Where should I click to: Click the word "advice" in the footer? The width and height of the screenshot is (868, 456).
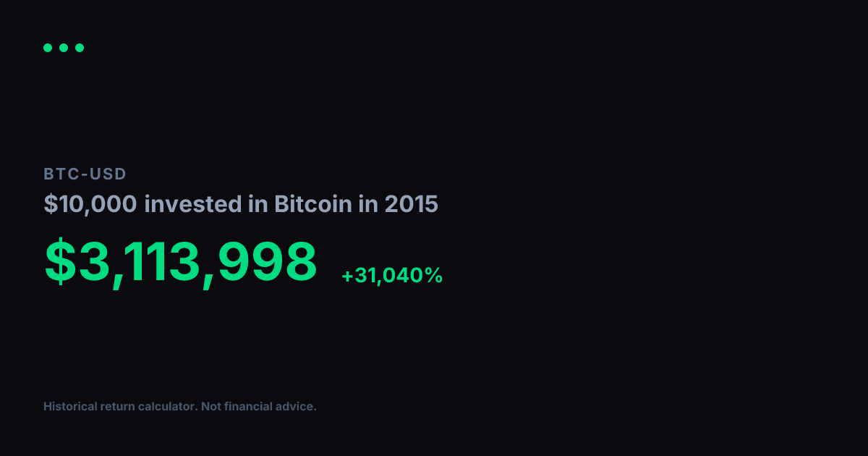(x=295, y=407)
